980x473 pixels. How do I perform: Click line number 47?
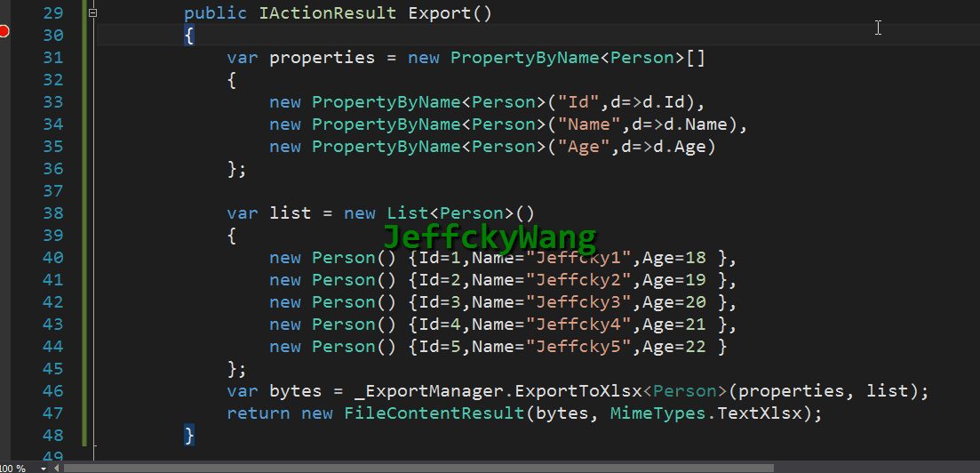[53, 413]
